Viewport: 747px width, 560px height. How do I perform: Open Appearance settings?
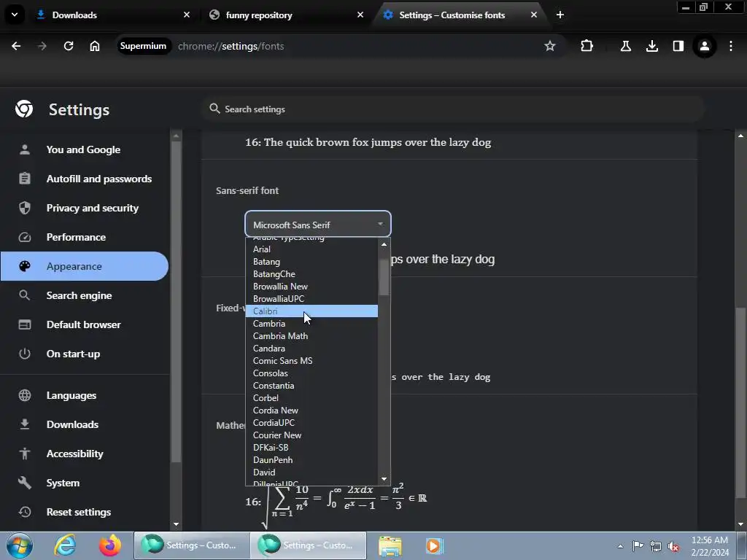(x=84, y=266)
